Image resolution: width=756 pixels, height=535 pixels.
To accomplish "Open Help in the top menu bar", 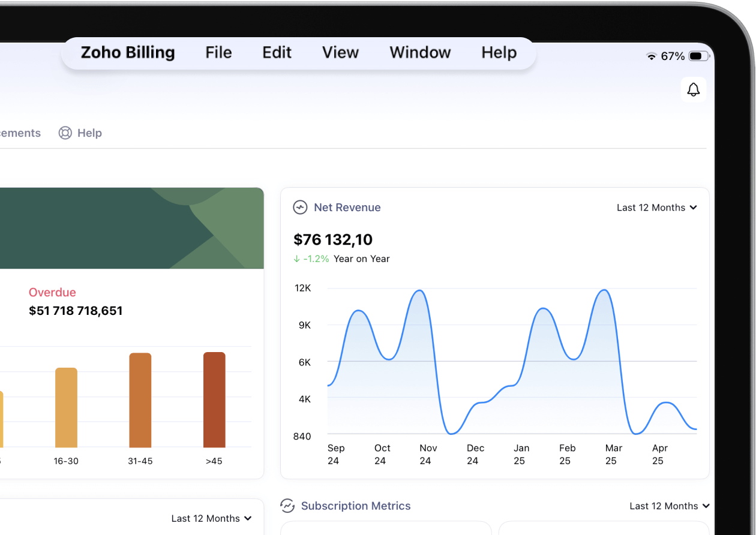I will 499,53.
